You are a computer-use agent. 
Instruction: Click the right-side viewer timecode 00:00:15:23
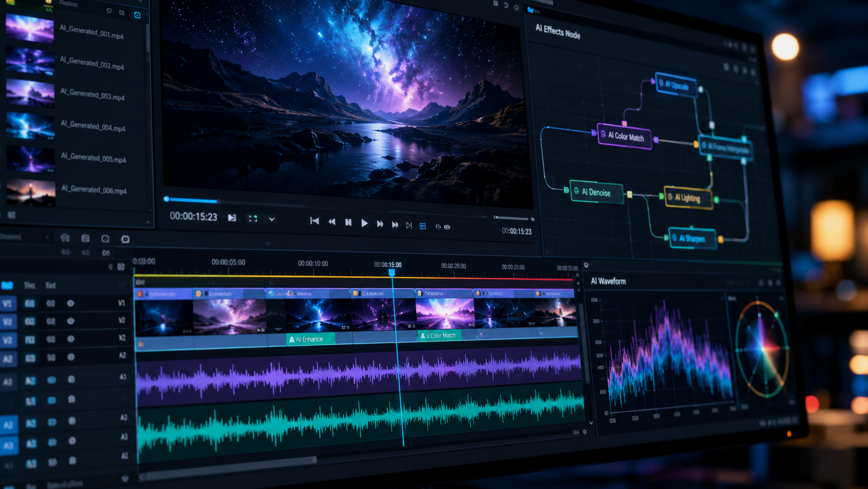[x=517, y=231]
